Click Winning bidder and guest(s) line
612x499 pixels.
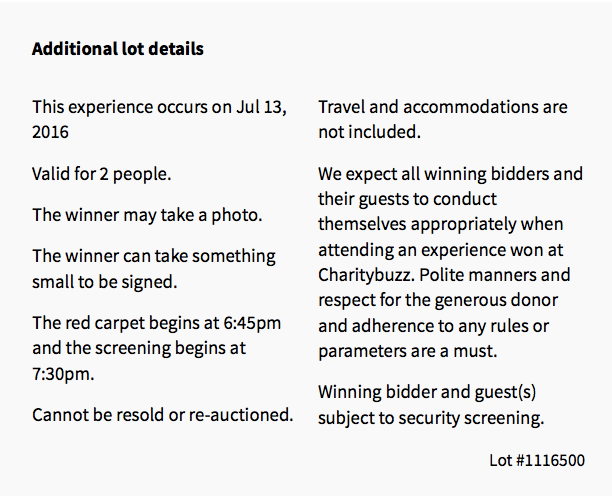coord(427,392)
